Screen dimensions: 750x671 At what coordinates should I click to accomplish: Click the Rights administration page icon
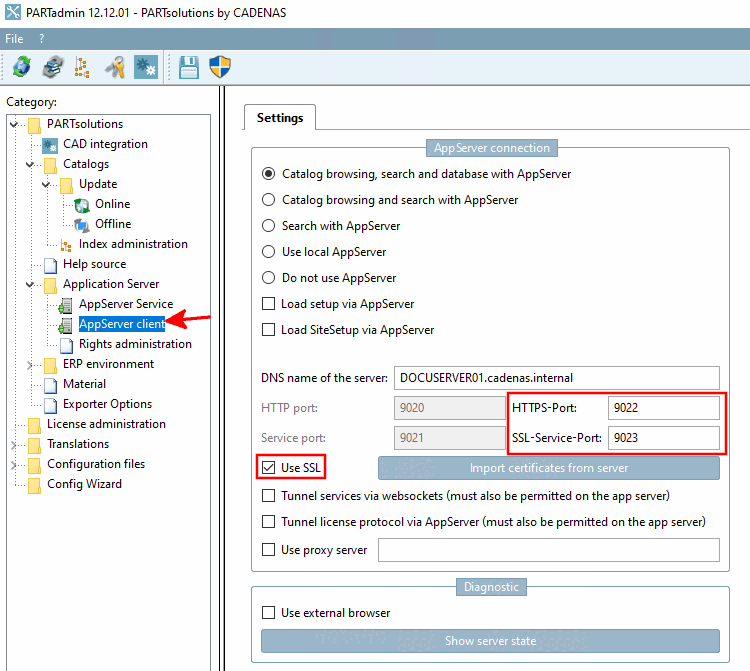(x=66, y=345)
